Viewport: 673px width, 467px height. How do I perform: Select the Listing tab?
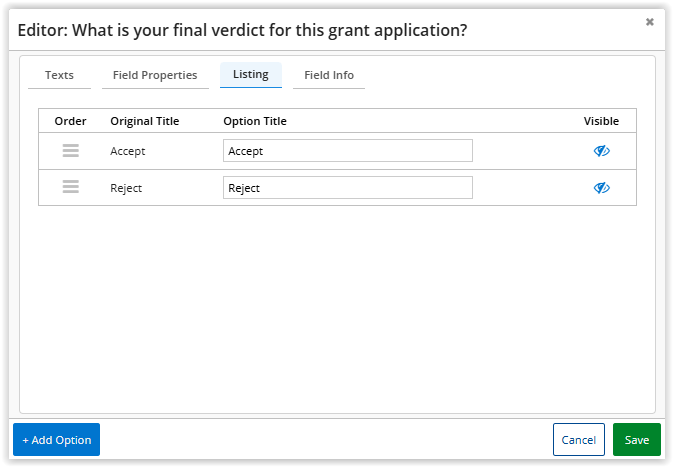pos(251,75)
